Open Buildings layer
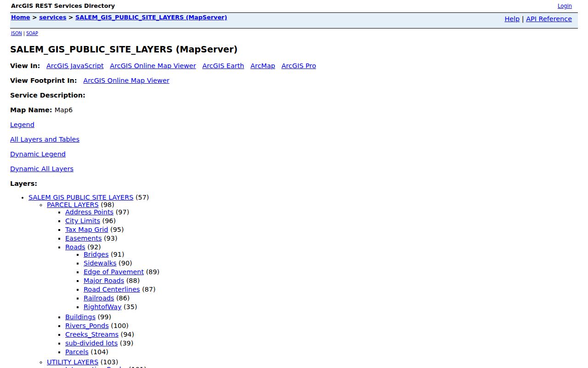This screenshot has width=588, height=368. coord(80,317)
